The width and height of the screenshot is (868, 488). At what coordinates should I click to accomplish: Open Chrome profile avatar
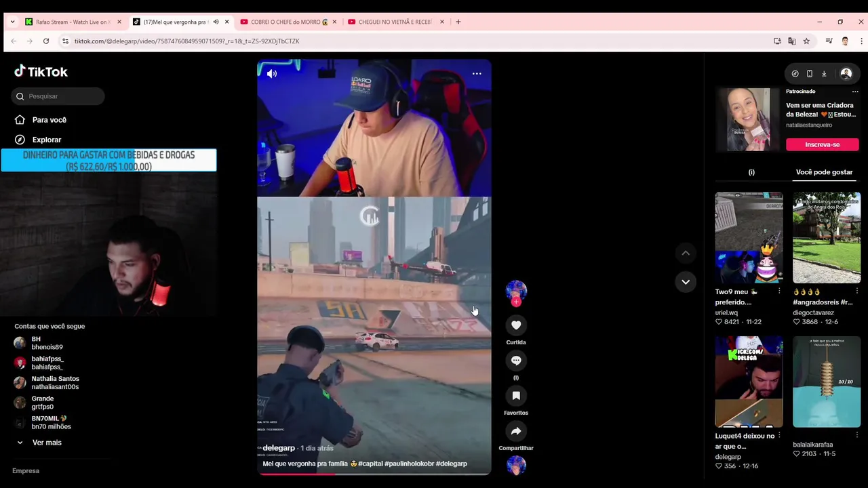845,41
